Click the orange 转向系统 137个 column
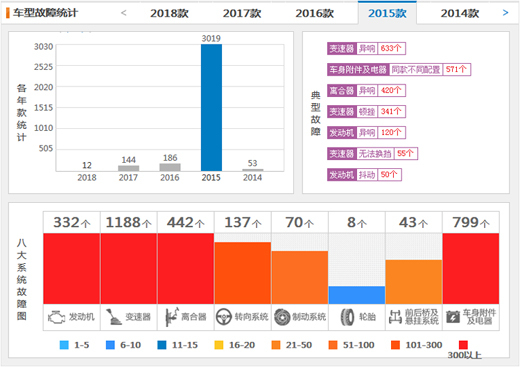 pos(243,273)
